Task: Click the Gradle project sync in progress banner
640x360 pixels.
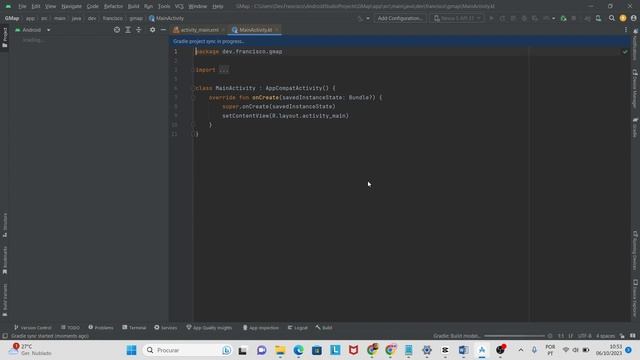Action: (400, 41)
